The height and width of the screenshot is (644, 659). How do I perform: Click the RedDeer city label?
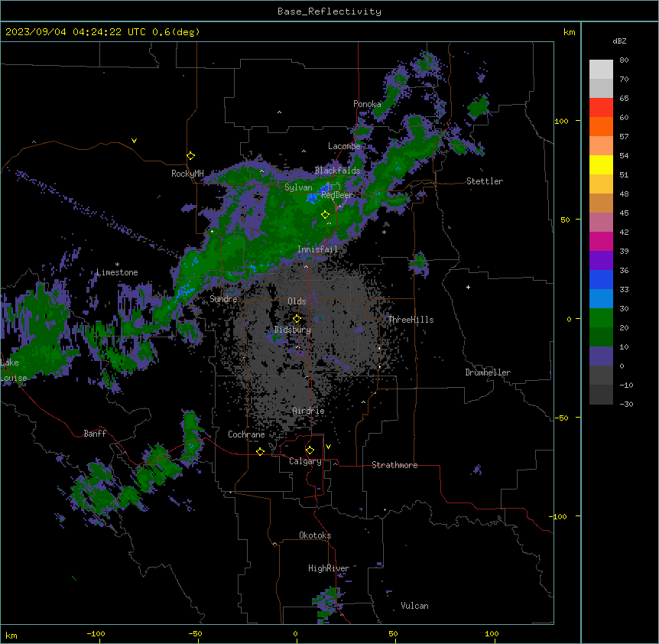coord(336,195)
